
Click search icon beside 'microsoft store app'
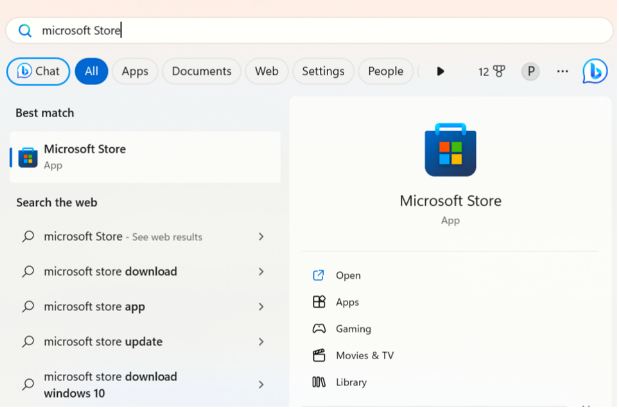coord(28,307)
